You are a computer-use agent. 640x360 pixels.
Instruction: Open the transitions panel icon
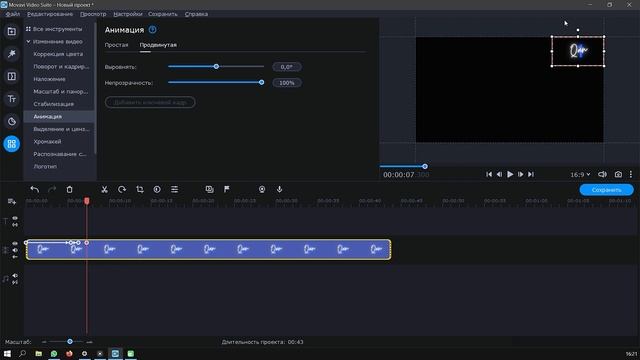click(x=11, y=76)
